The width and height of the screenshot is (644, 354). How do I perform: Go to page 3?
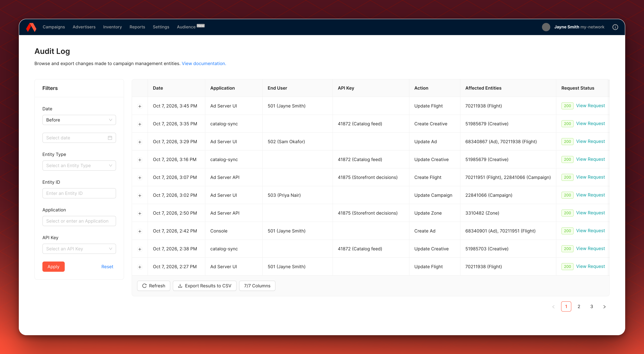tap(592, 306)
